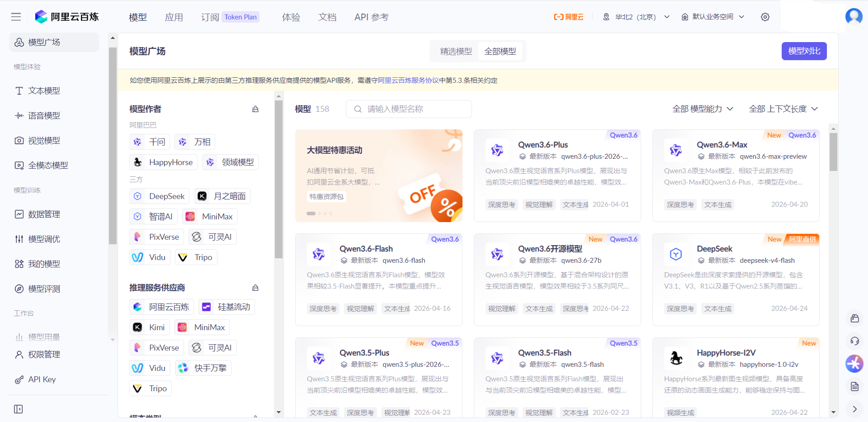Open 全部 模型能力 dropdown
This screenshot has width=868, height=422.
pyautogui.click(x=703, y=109)
